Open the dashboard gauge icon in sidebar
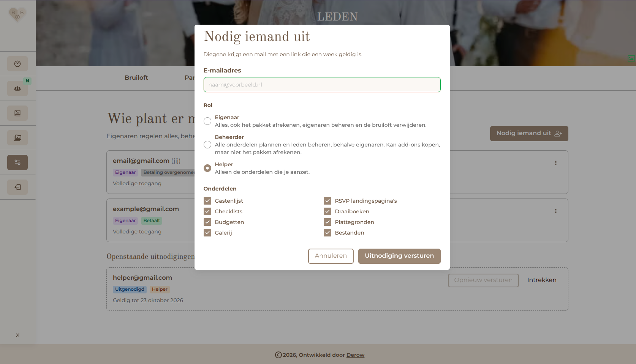This screenshot has width=636, height=364. (x=17, y=64)
